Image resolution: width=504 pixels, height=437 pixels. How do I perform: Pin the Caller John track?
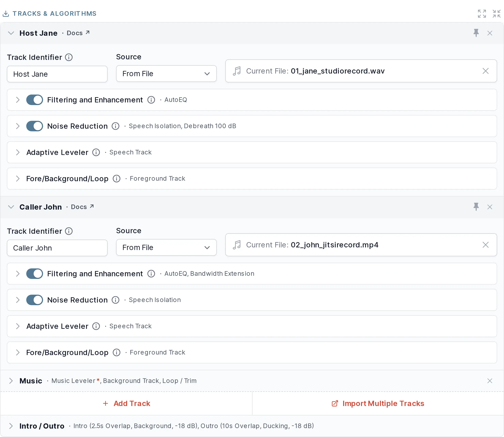(x=476, y=207)
